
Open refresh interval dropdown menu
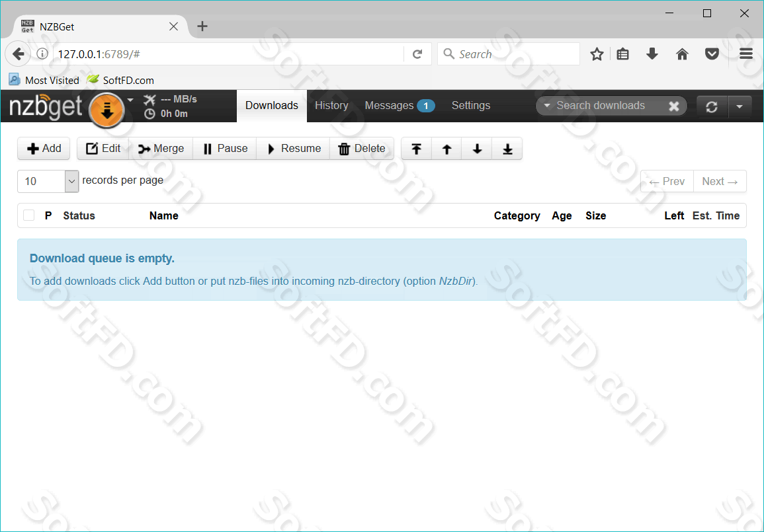point(740,106)
